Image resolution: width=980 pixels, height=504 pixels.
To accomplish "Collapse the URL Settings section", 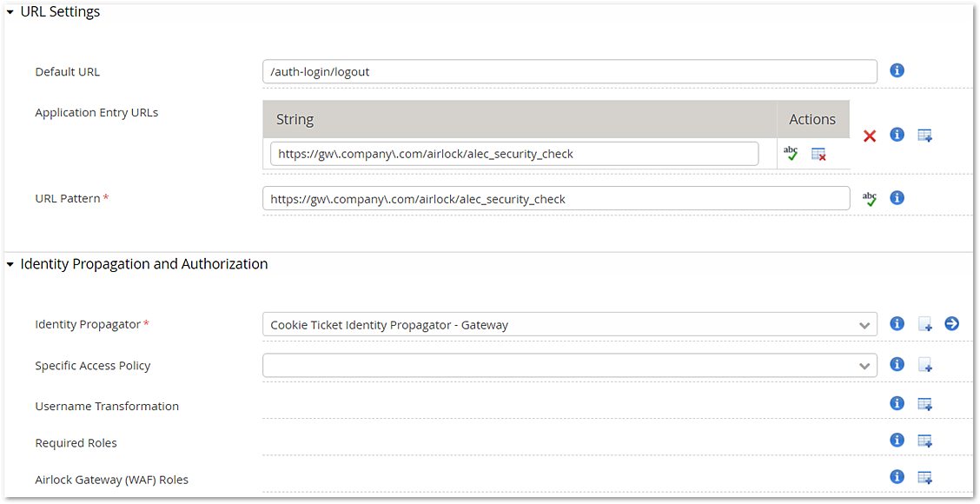I will 10,12.
